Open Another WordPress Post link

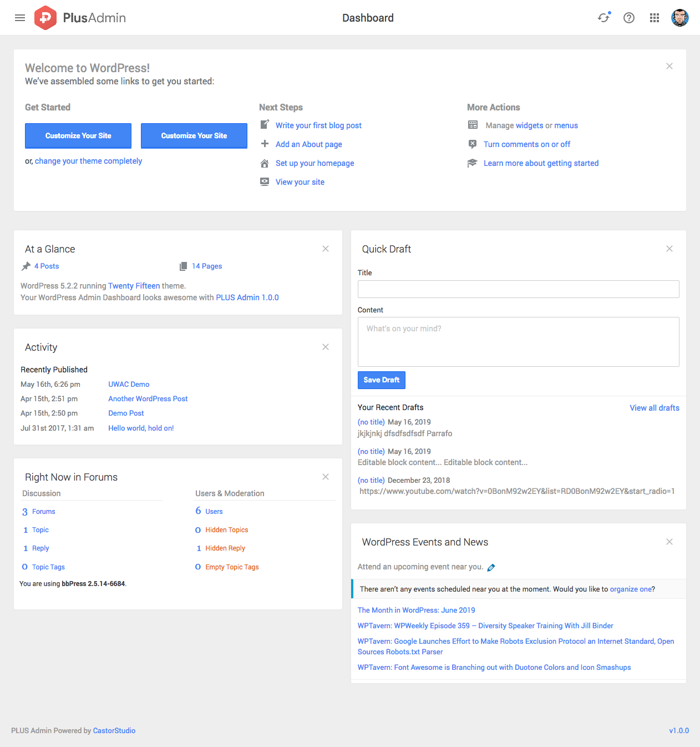click(148, 398)
